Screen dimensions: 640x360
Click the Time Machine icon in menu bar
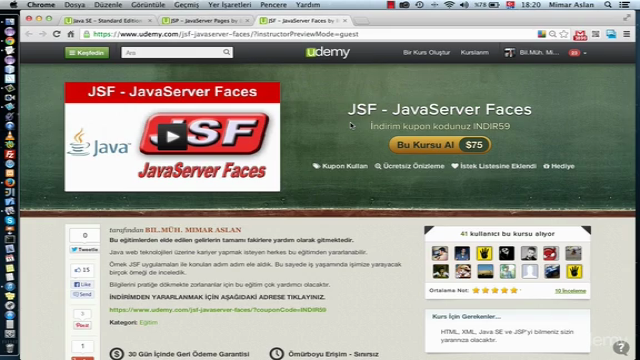click(419, 5)
